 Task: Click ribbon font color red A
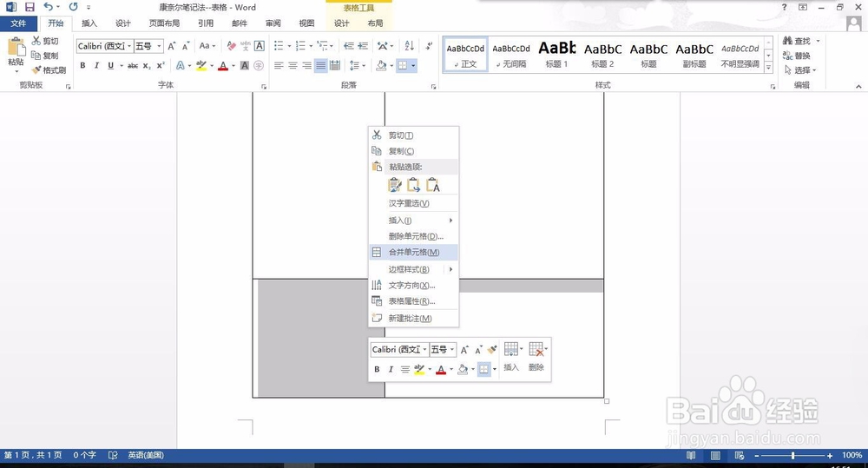point(223,65)
